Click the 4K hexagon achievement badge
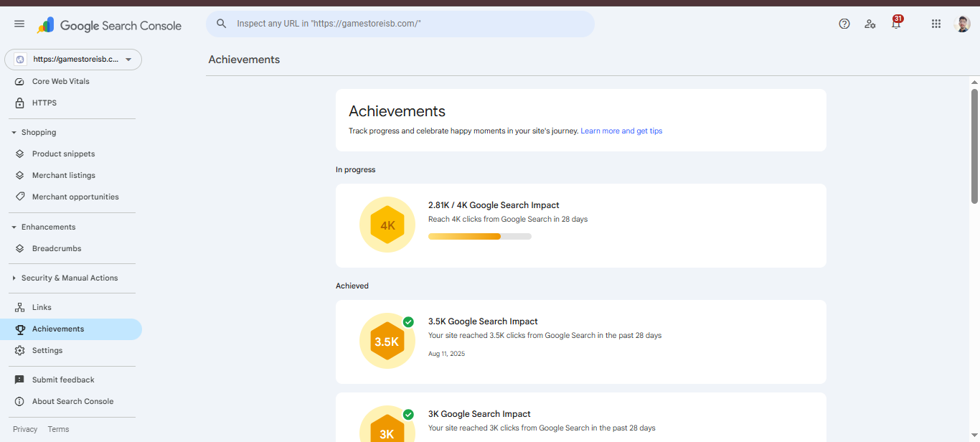The height and width of the screenshot is (442, 980). pyautogui.click(x=387, y=225)
